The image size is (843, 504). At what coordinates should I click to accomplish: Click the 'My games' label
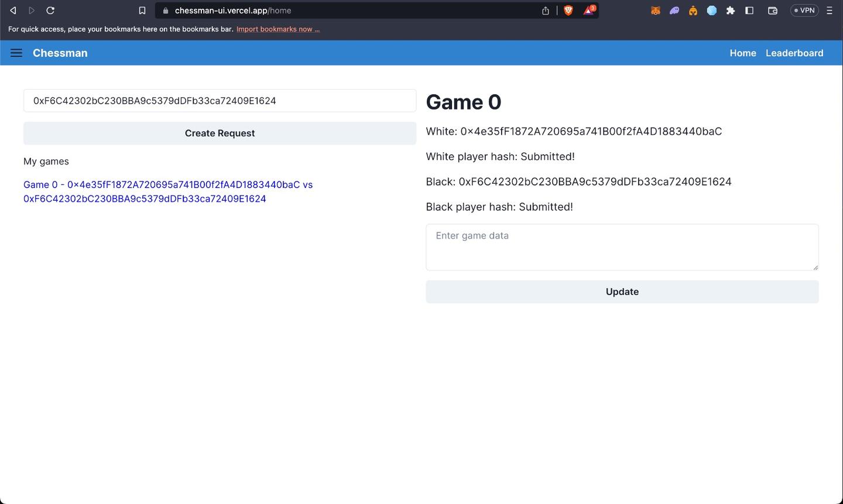(46, 161)
